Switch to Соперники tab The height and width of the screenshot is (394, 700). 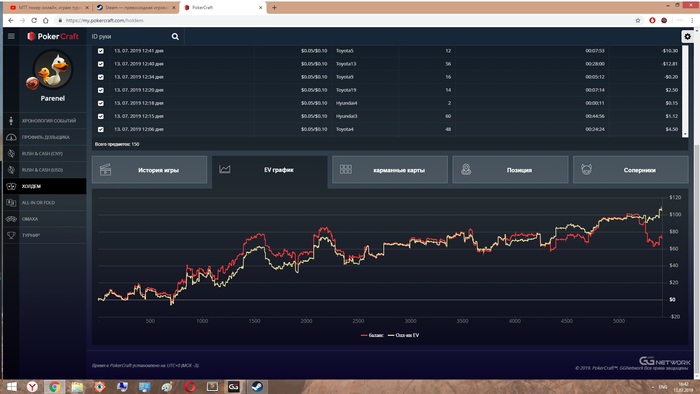click(x=630, y=170)
